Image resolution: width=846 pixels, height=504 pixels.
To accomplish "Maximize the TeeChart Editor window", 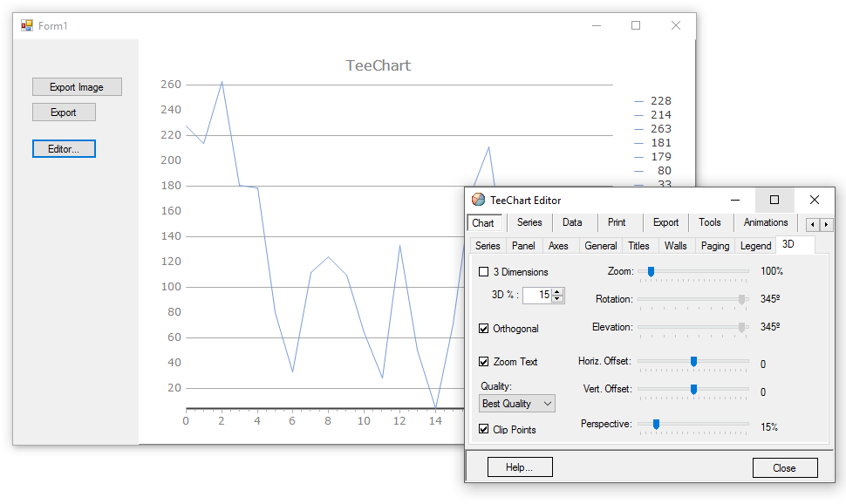I will coord(774,200).
